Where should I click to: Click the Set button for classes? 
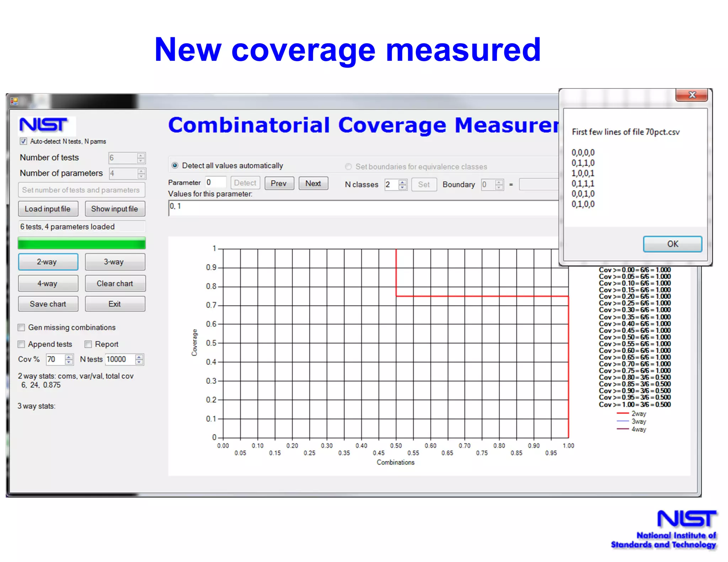point(424,184)
